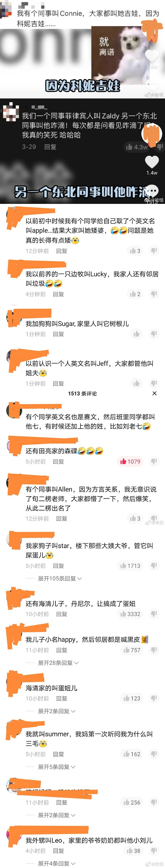The width and height of the screenshot is (165, 868).
Task: Dislike the summer 三毛 comment
Action: coord(154,754)
